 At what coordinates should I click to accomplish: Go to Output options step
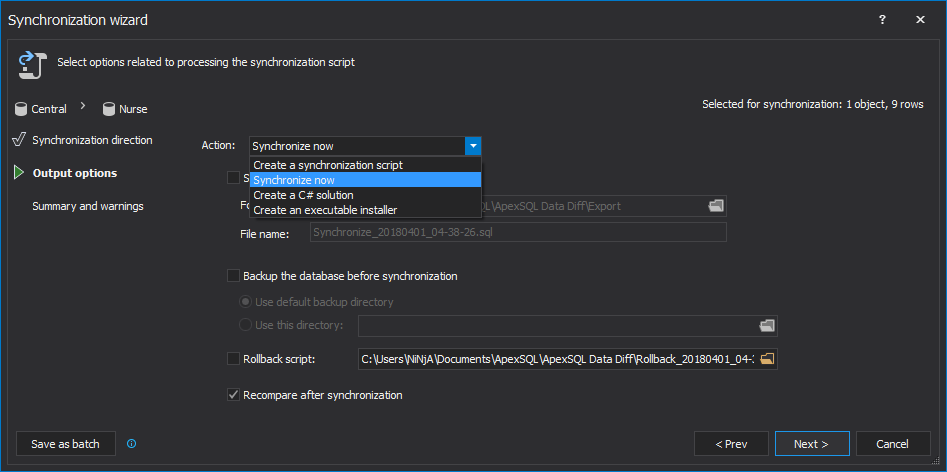[x=75, y=173]
